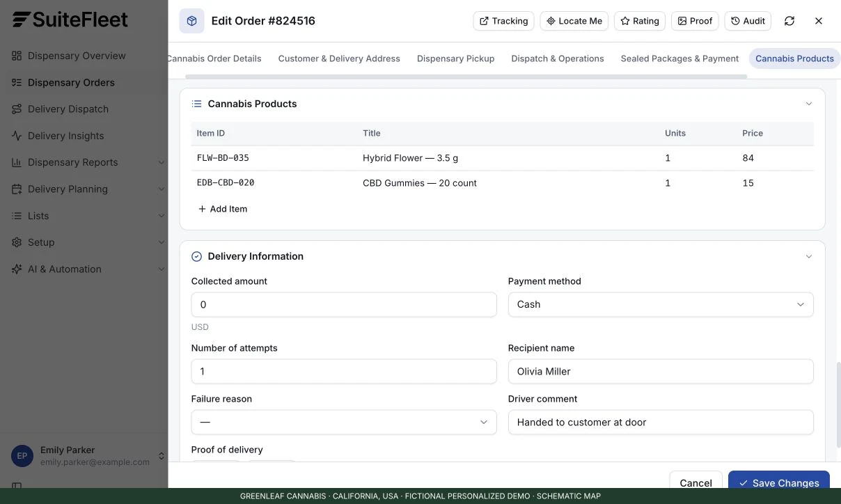The image size is (841, 504).
Task: Open the Proof button
Action: point(695,21)
